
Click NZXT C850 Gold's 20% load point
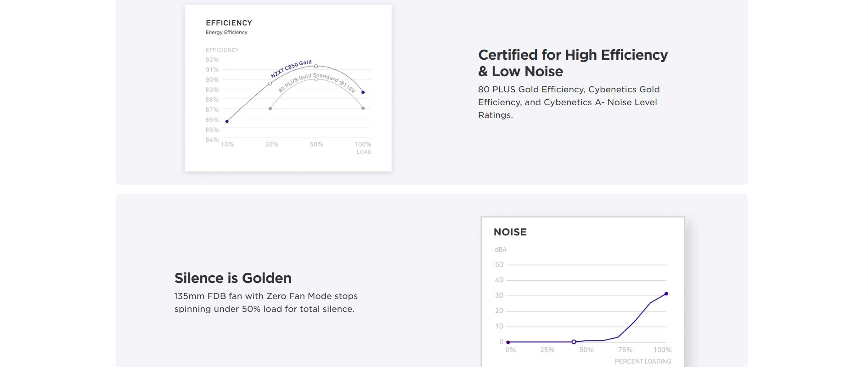(x=270, y=84)
